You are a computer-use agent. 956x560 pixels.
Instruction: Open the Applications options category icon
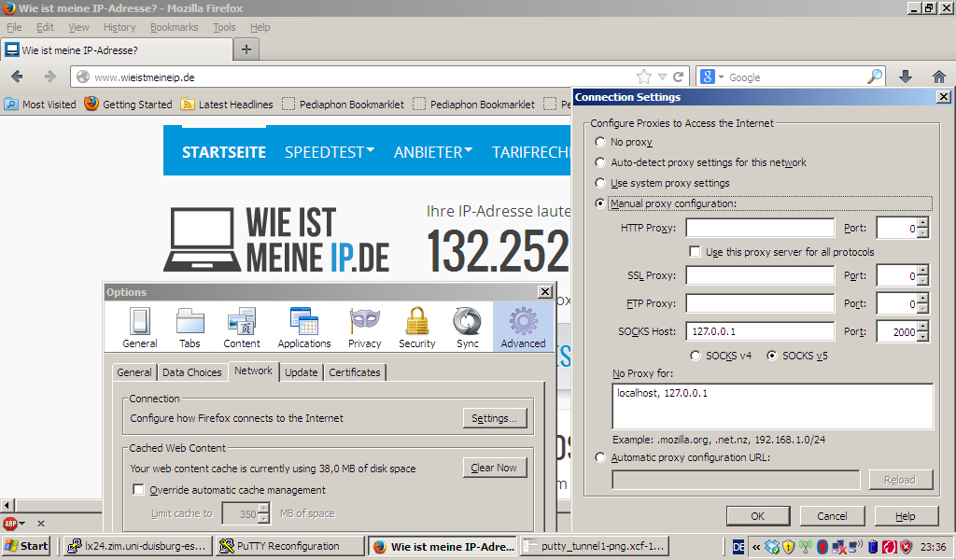pyautogui.click(x=304, y=328)
